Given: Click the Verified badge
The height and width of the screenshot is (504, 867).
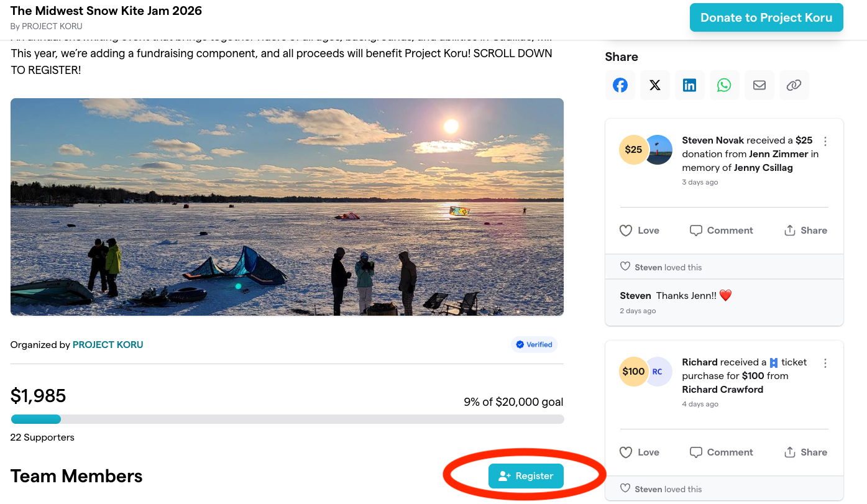Looking at the screenshot, I should pos(534,344).
